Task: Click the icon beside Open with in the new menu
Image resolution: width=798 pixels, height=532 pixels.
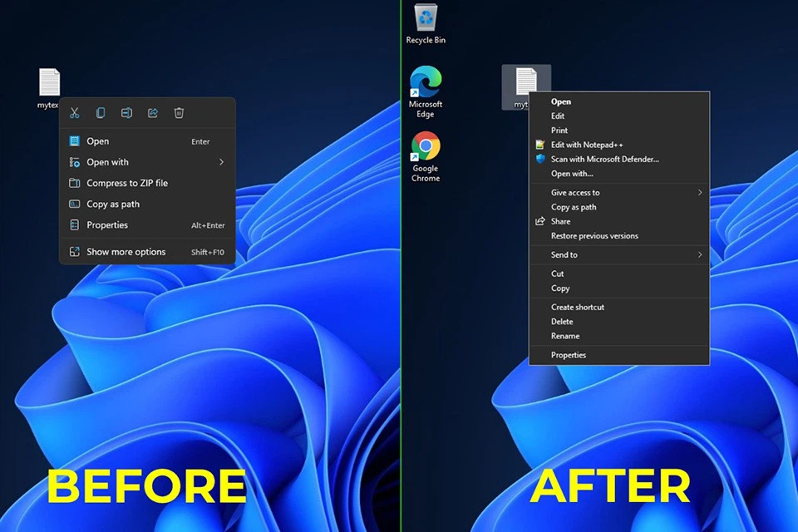Action: pyautogui.click(x=74, y=162)
